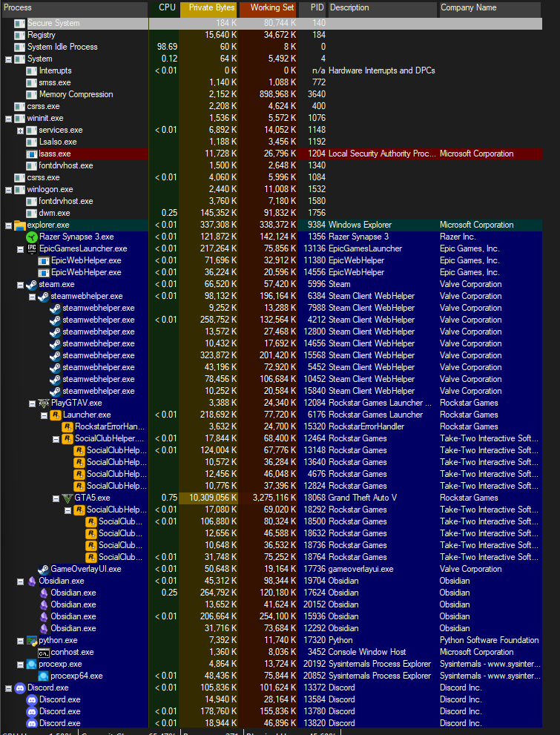
Task: Collapse the Discord.exe parent tree node
Action: click(8, 688)
